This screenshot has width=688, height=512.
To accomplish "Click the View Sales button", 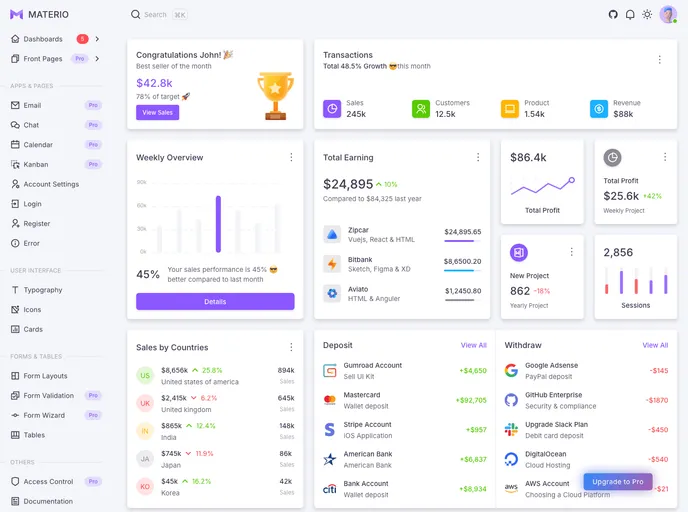I will (x=157, y=113).
